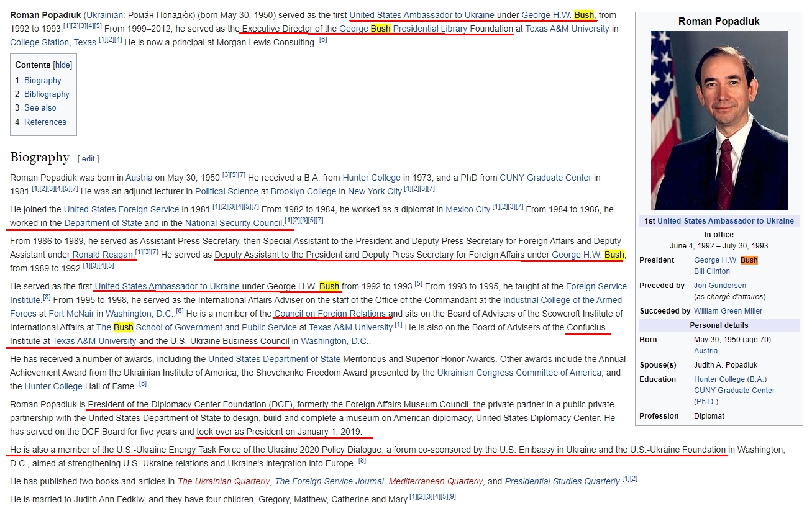The image size is (812, 516).
Task: Open the George Bush Presidential Library link
Action: (x=403, y=29)
